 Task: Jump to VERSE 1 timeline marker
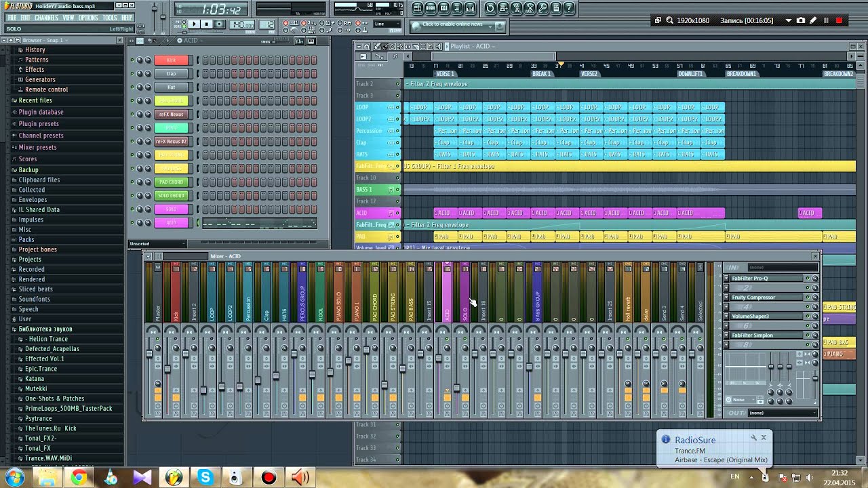pos(445,73)
